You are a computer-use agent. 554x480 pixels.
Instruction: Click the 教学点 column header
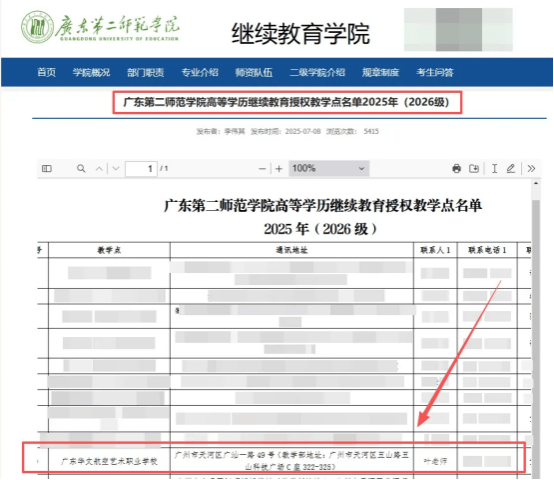pyautogui.click(x=109, y=250)
